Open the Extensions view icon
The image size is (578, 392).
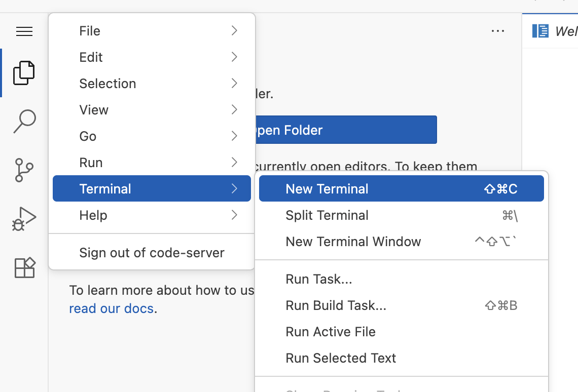(24, 267)
